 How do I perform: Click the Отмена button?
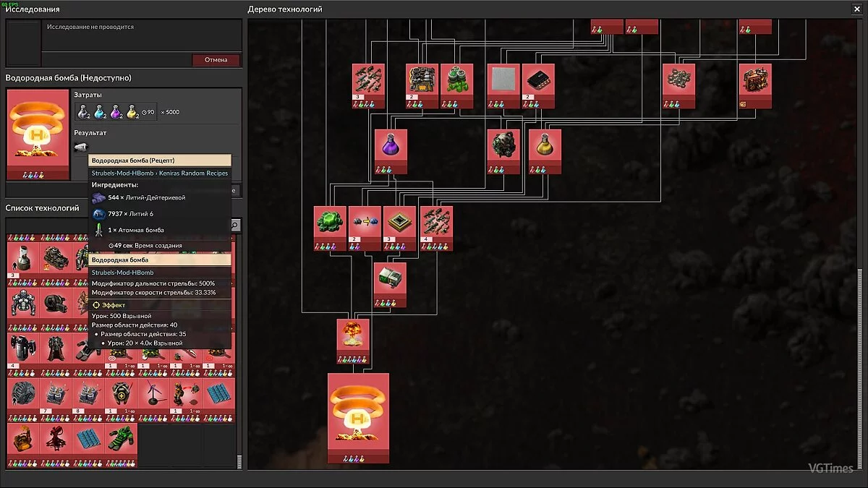[216, 60]
